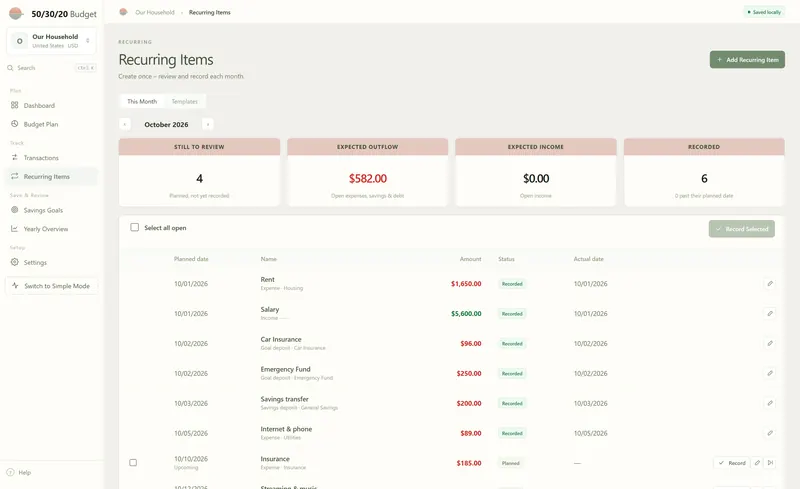This screenshot has height=489, width=800.
Task: Click the Salary $5,600.00 amount
Action: 466,314
